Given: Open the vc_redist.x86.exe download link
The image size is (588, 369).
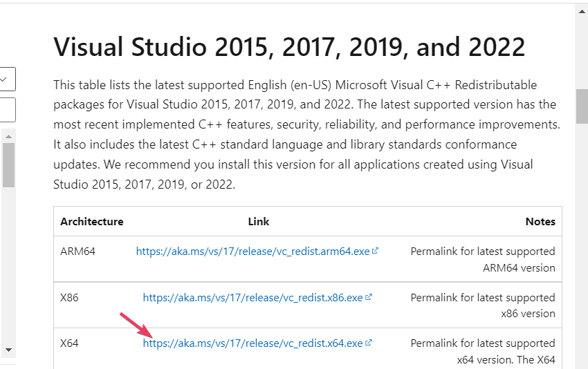Looking at the screenshot, I should click(252, 298).
